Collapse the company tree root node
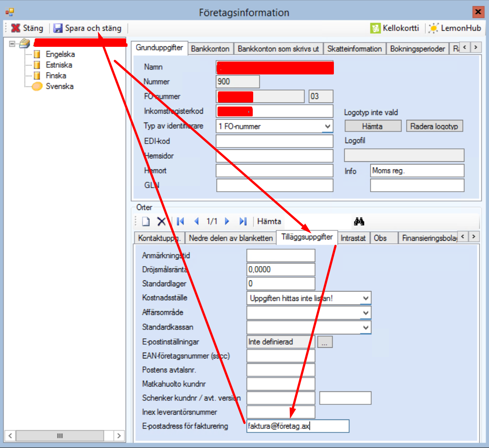This screenshot has height=448, width=489. 12,43
